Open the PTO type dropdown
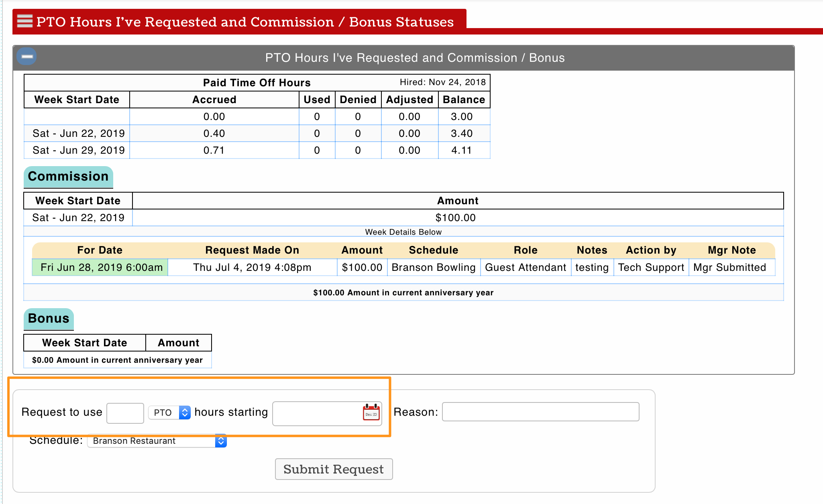The image size is (823, 504). pyautogui.click(x=169, y=413)
